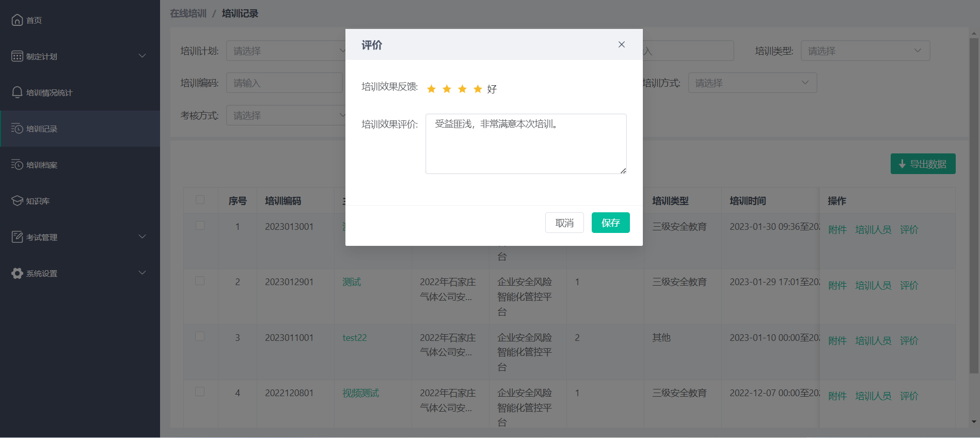This screenshot has width=980, height=438.
Task: Click the 系统设置 gear icon
Action: [x=17, y=273]
